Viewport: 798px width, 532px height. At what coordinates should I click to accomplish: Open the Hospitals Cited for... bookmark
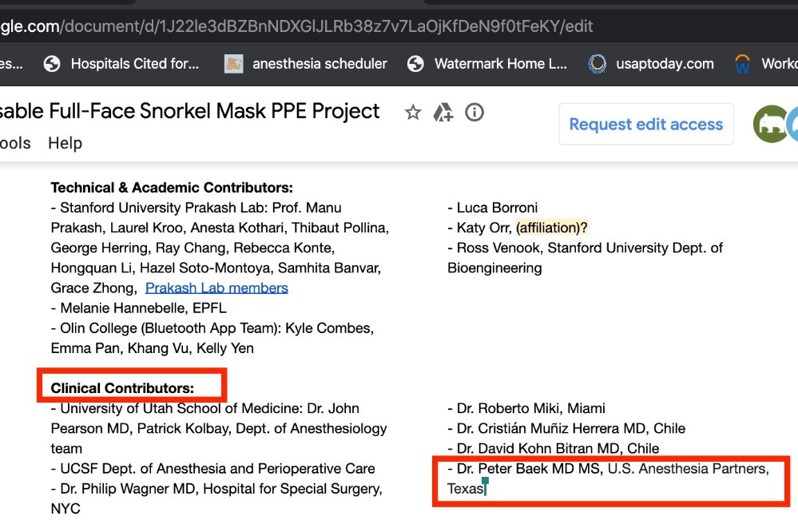[121, 64]
